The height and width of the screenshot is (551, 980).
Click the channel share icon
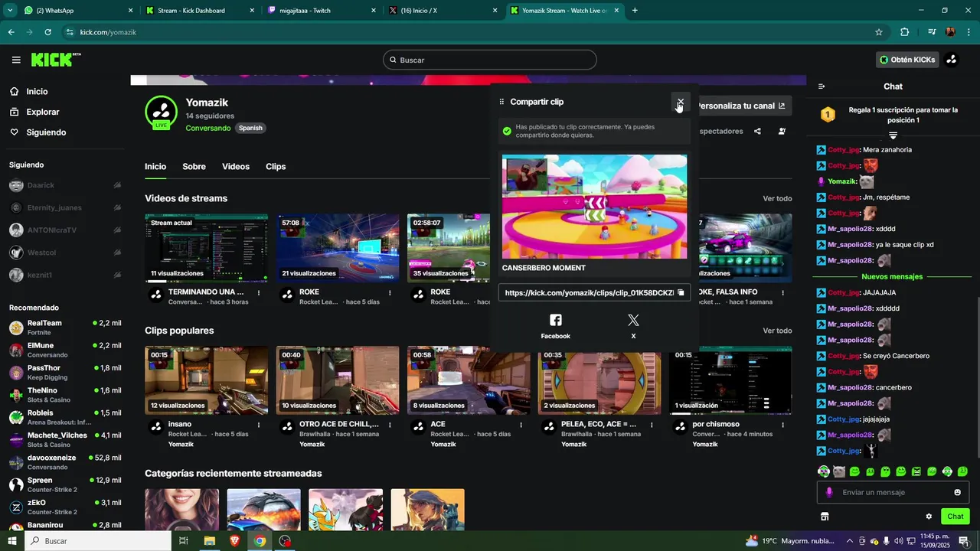point(757,131)
